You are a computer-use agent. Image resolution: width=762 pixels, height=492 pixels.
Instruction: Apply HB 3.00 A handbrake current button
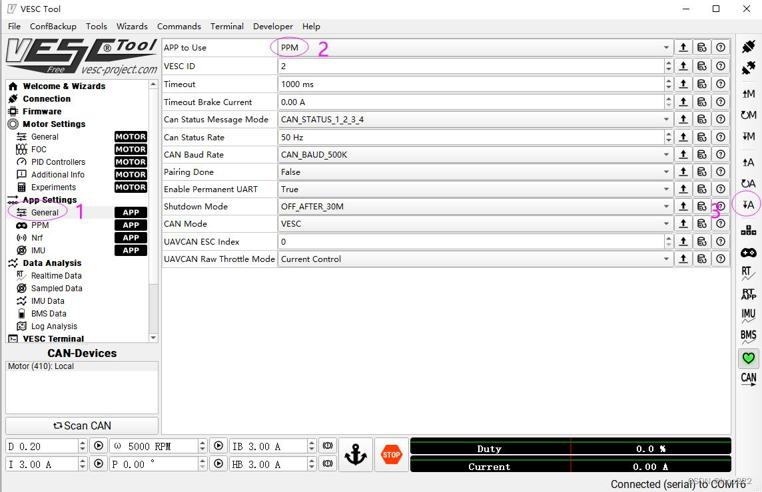328,464
